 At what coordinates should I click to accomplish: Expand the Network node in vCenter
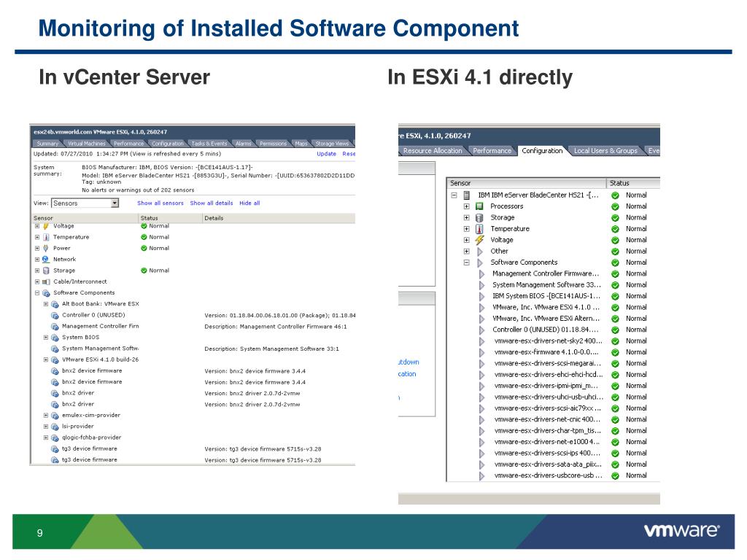click(37, 260)
